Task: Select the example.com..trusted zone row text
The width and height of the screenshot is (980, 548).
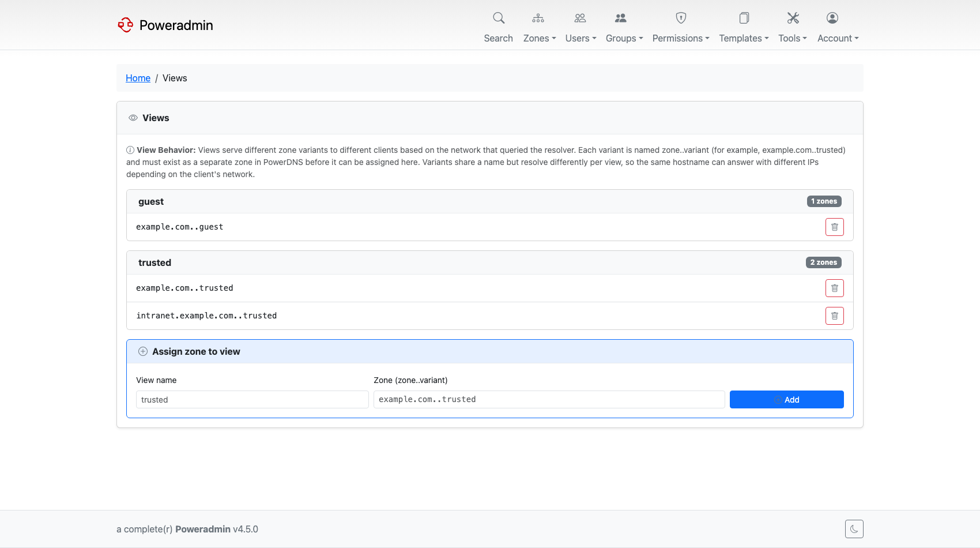Action: click(x=184, y=288)
